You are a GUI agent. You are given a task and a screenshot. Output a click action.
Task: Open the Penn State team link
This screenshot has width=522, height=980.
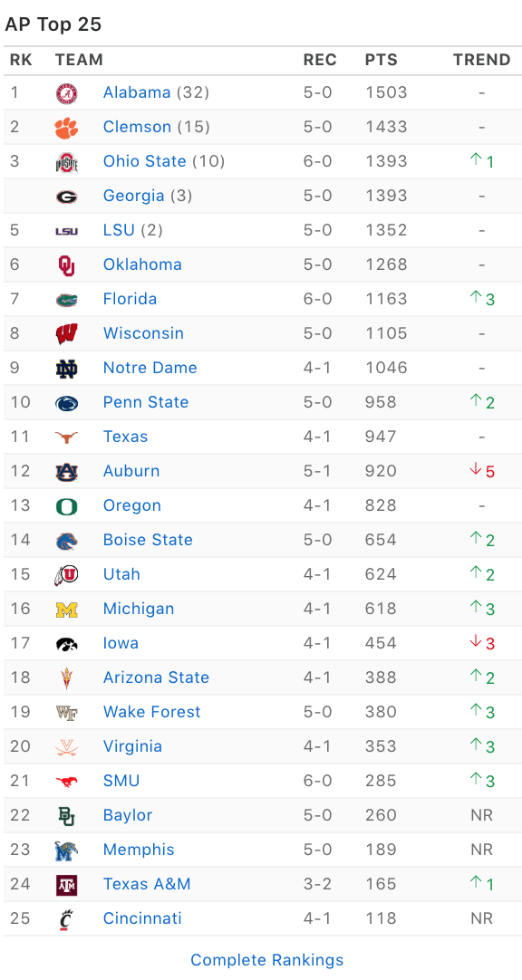pos(146,402)
